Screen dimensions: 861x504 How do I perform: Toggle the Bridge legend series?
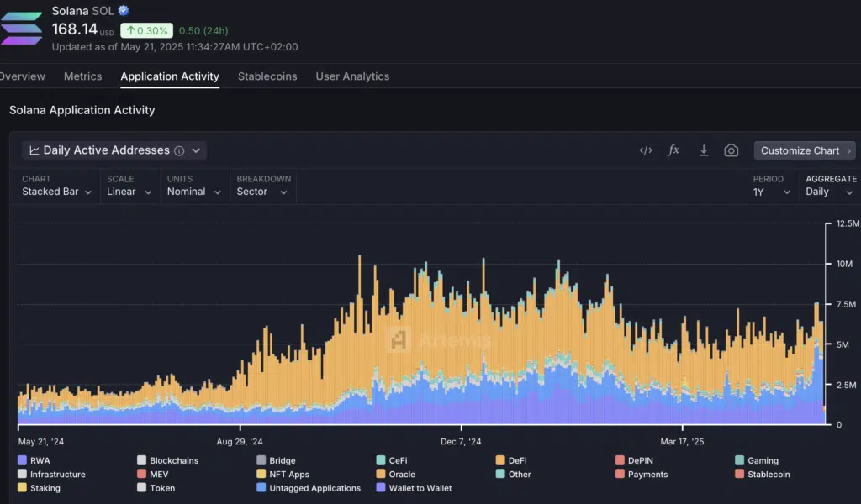(x=276, y=460)
